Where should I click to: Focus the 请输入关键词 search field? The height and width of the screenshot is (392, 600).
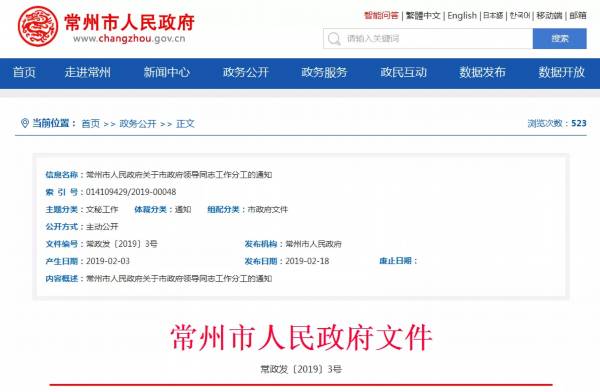(x=428, y=39)
